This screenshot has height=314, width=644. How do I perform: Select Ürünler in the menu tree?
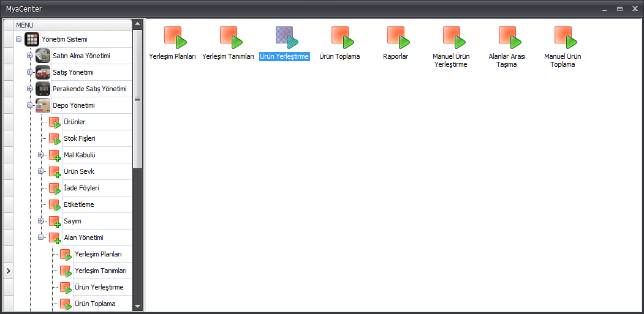coord(75,122)
